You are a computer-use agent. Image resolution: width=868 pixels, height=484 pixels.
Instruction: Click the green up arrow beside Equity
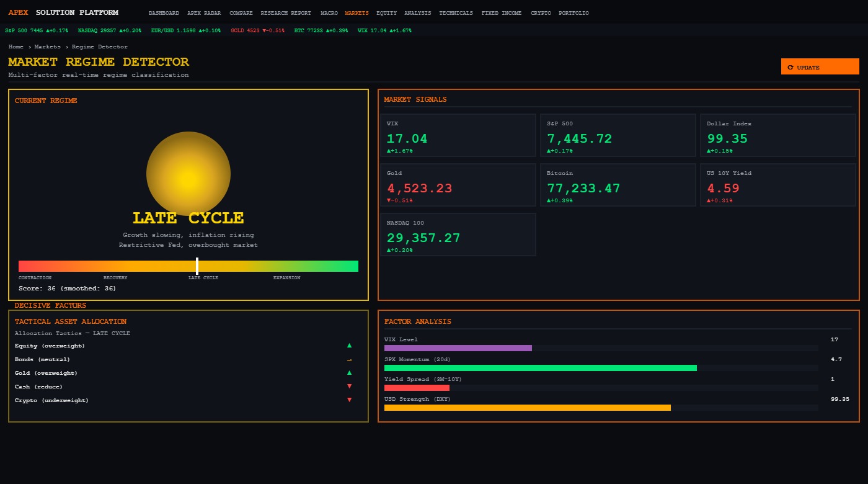pyautogui.click(x=349, y=346)
